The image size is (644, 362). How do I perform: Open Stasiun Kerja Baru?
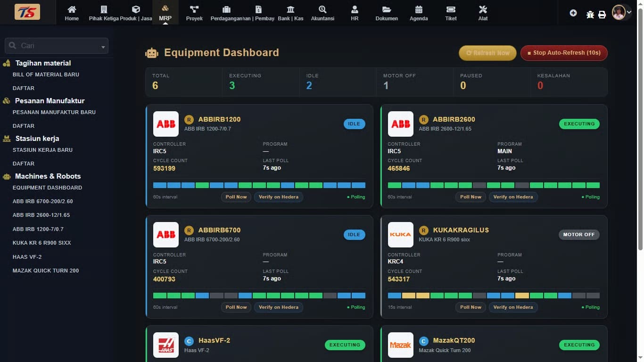point(42,150)
